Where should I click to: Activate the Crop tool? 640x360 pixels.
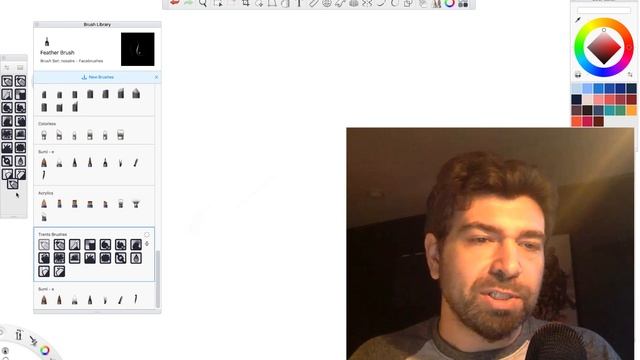click(246, 3)
